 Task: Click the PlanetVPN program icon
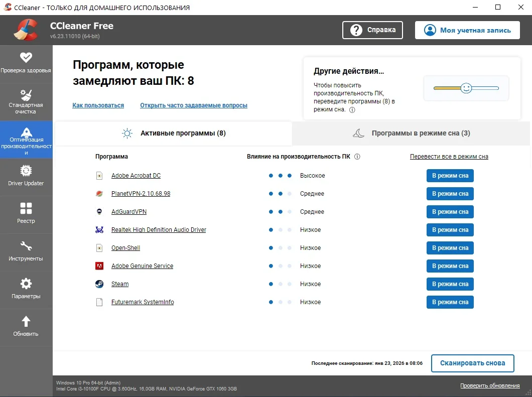pyautogui.click(x=99, y=193)
